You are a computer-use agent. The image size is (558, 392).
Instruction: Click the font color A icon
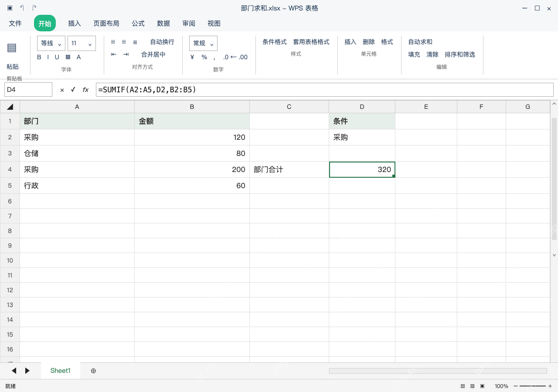pyautogui.click(x=79, y=57)
